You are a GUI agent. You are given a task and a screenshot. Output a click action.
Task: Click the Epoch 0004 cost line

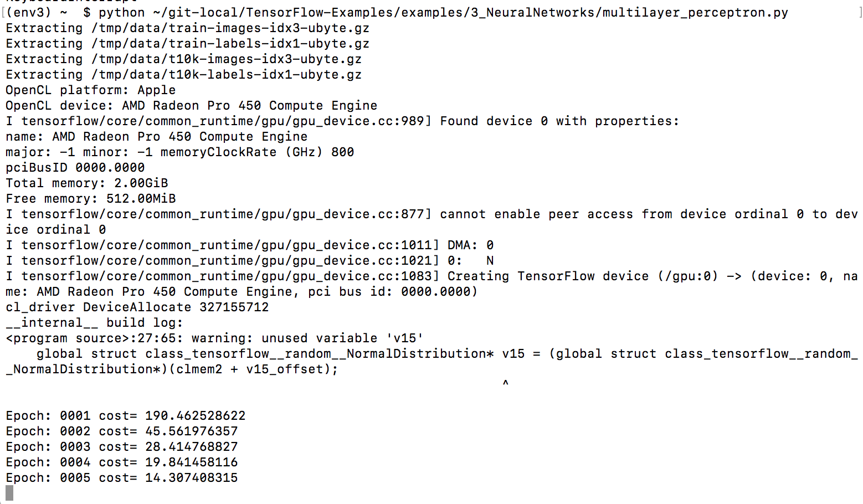122,462
